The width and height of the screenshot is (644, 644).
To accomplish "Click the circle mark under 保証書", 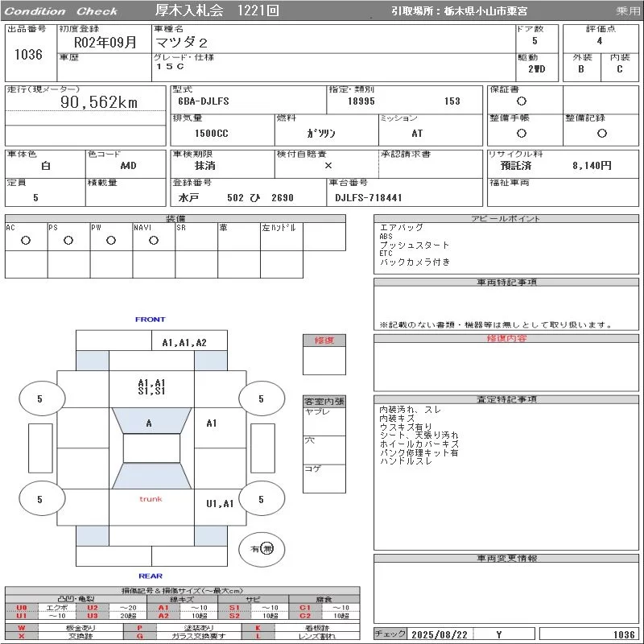I will click(x=521, y=101).
